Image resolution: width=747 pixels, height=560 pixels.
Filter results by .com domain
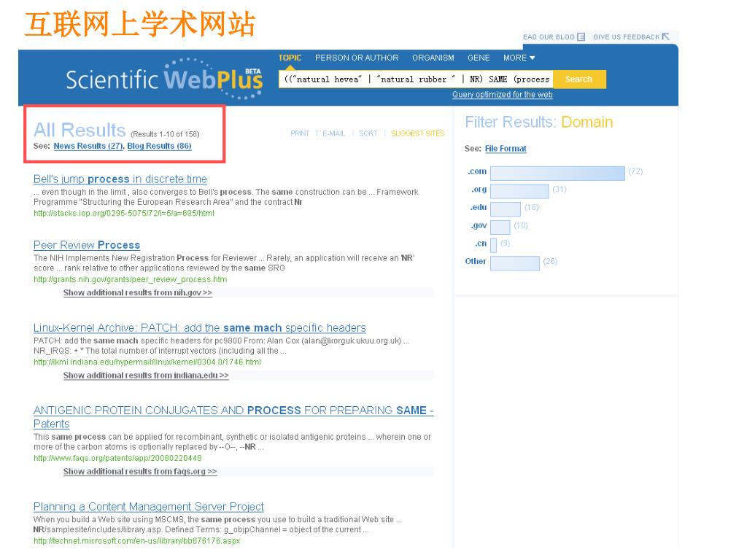pos(477,171)
